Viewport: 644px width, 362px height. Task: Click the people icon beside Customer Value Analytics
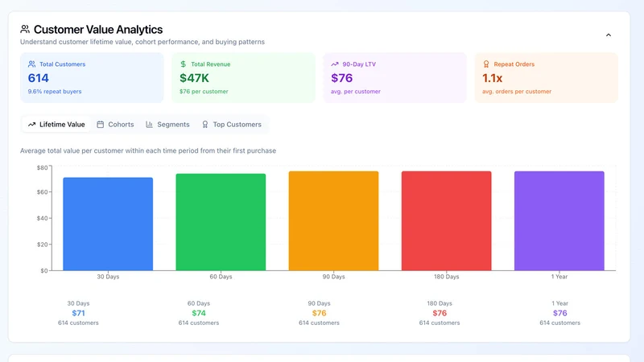click(x=25, y=29)
